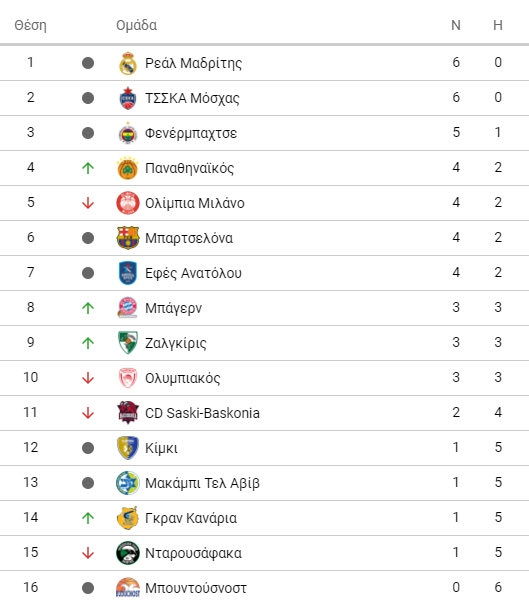Click the CSKA Moscow team logo
Screen dimensions: 529x615
[x=127, y=98]
